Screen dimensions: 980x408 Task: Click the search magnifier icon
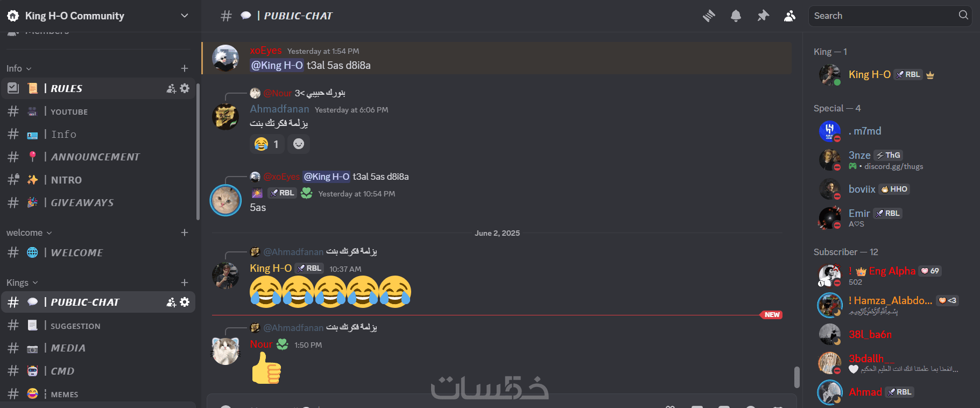tap(963, 15)
